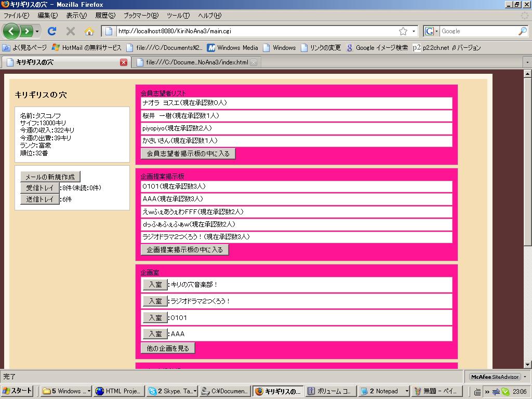Switch to 2 Notepad taskbar group
The image size is (532, 399).
(x=384, y=391)
